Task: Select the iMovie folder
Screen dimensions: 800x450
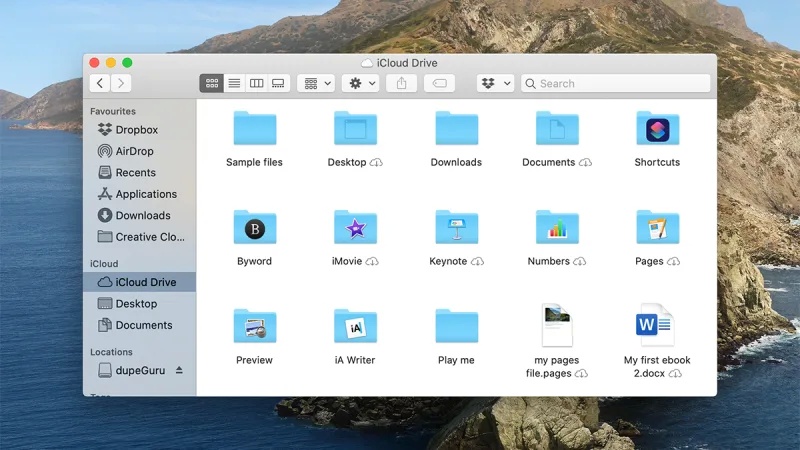Action: [356, 227]
